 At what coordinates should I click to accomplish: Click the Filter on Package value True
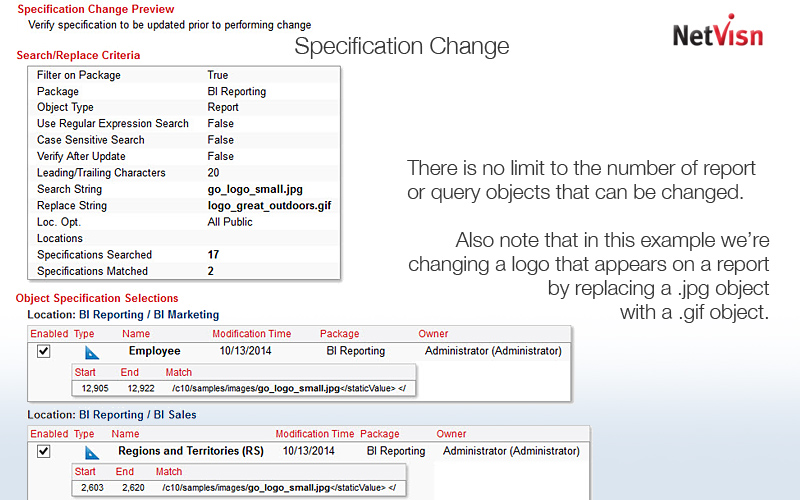[218, 75]
